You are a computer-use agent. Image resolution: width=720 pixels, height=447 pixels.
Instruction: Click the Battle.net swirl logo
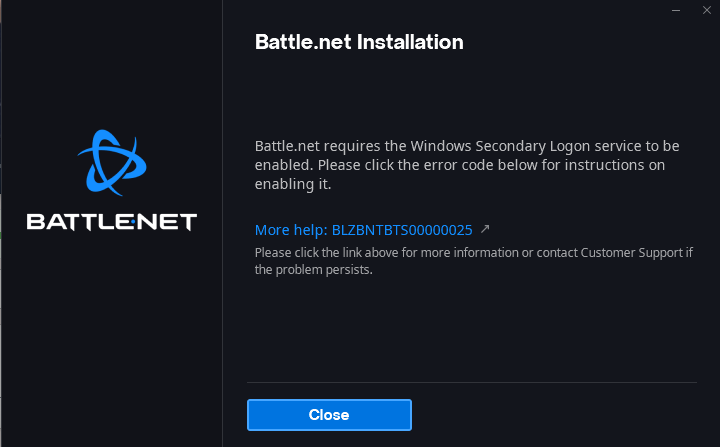click(111, 161)
